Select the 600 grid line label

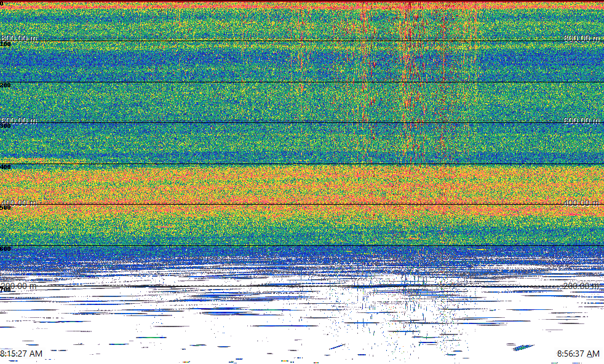pyautogui.click(x=6, y=249)
